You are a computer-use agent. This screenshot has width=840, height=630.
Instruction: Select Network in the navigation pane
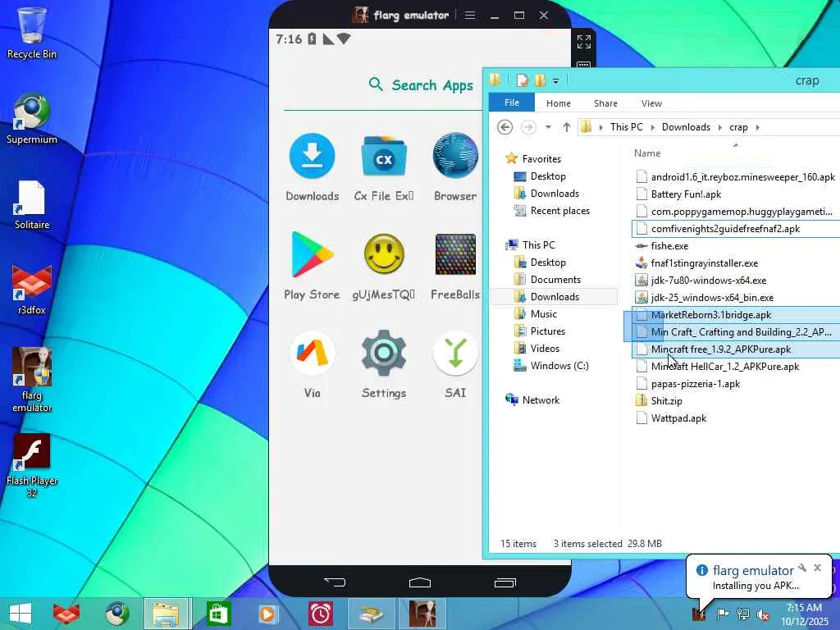(541, 399)
